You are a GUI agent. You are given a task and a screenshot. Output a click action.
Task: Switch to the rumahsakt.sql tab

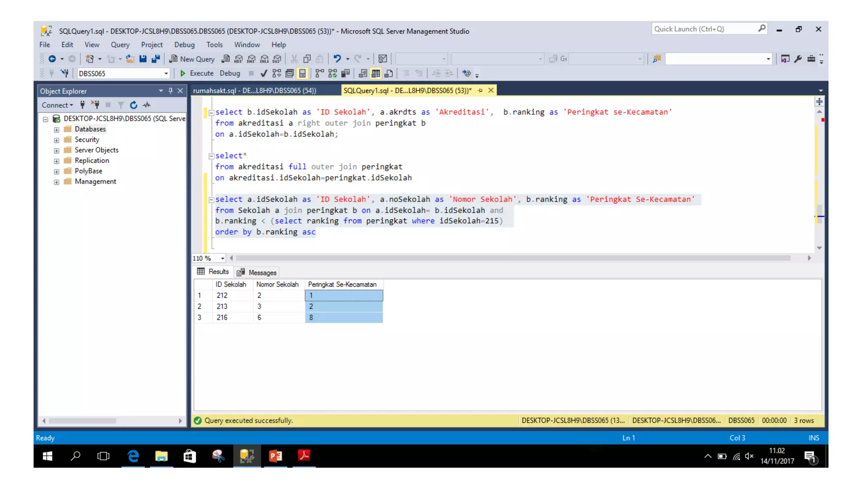click(254, 90)
